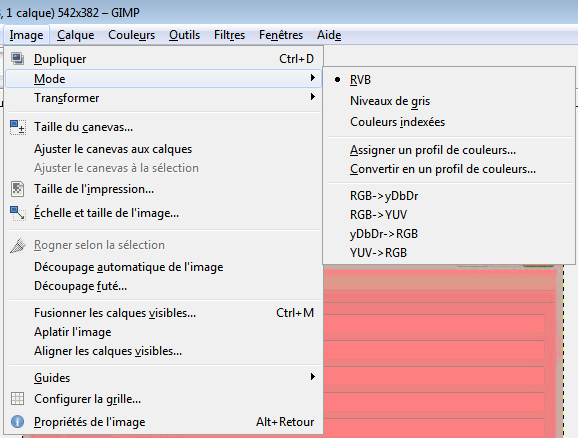Choose Échelle et taille de l'image…
Image resolution: width=578 pixels, height=438 pixels.
164,213
